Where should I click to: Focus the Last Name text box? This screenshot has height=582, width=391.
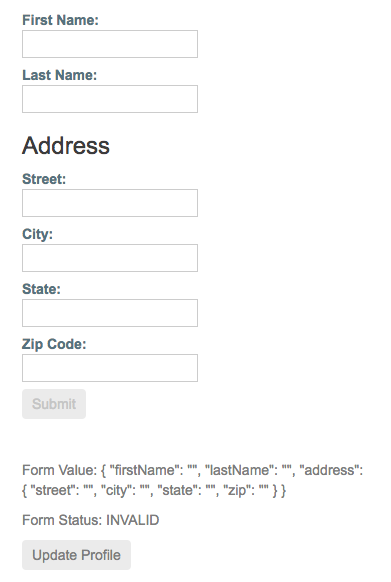pyautogui.click(x=110, y=99)
